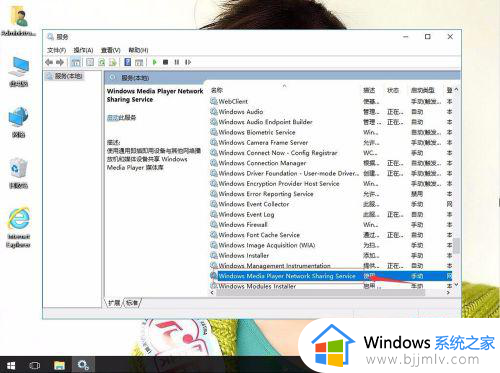Select Windows Connect Now - Config Registrar

point(330,153)
